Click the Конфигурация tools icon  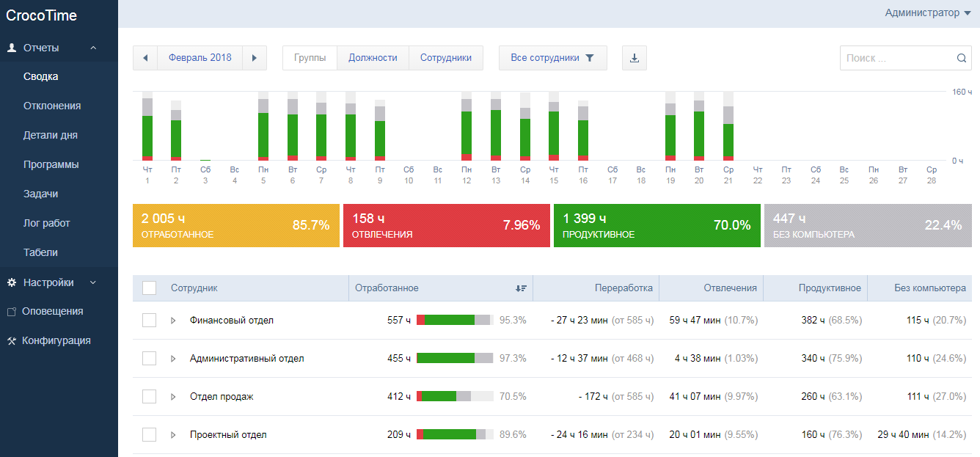coord(11,341)
